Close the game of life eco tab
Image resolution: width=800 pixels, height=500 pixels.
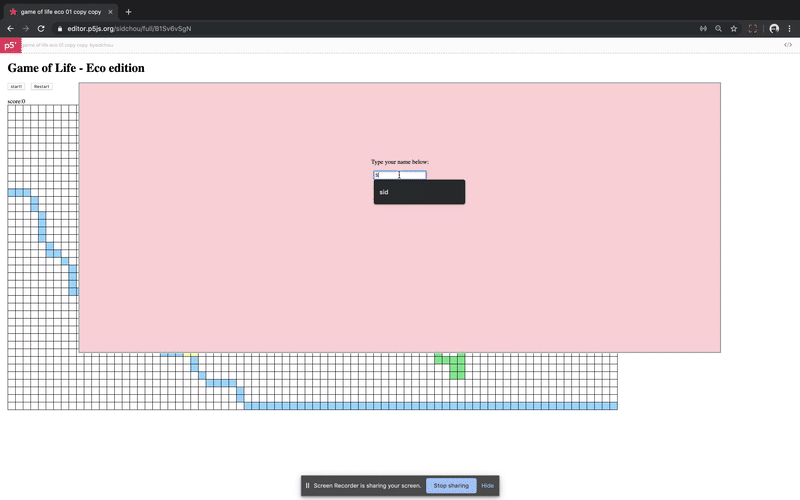click(110, 12)
